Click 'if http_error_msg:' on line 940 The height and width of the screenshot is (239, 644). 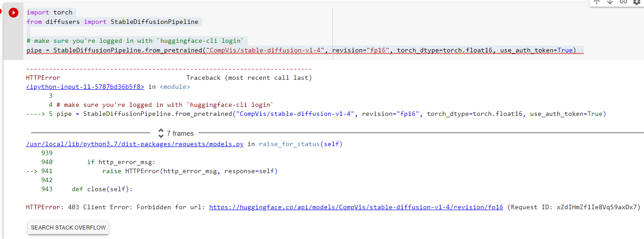pos(121,162)
